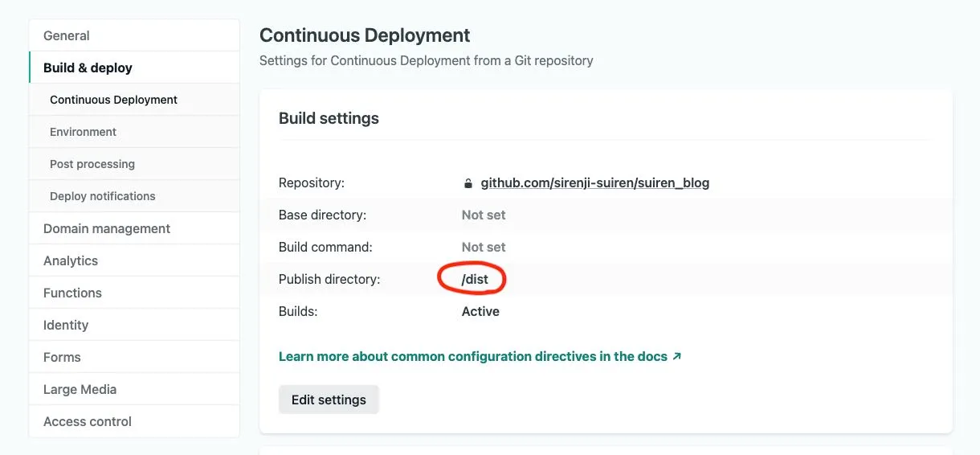
Task: Go to Continuous Deployment subsection
Action: click(x=113, y=100)
